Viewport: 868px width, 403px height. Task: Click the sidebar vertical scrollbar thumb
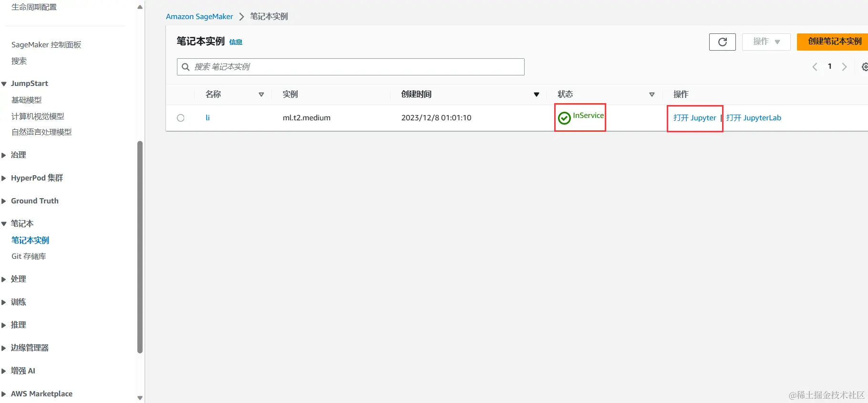pyautogui.click(x=140, y=247)
